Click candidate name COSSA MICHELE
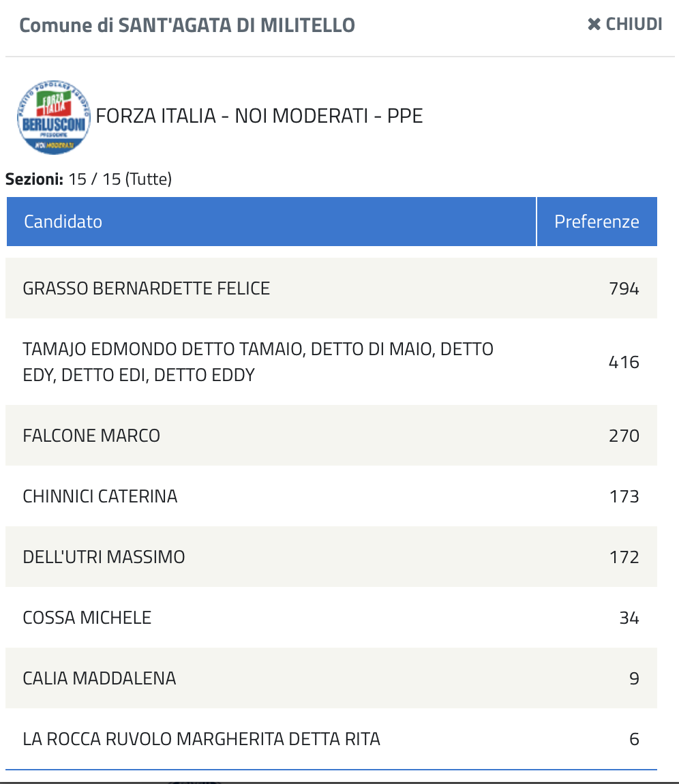The width and height of the screenshot is (679, 784). [x=87, y=618]
